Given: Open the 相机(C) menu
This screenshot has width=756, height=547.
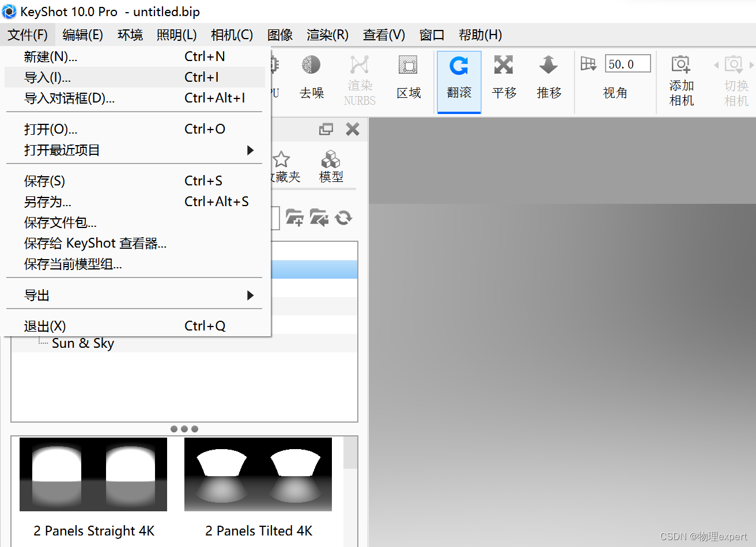Looking at the screenshot, I should click(x=232, y=35).
